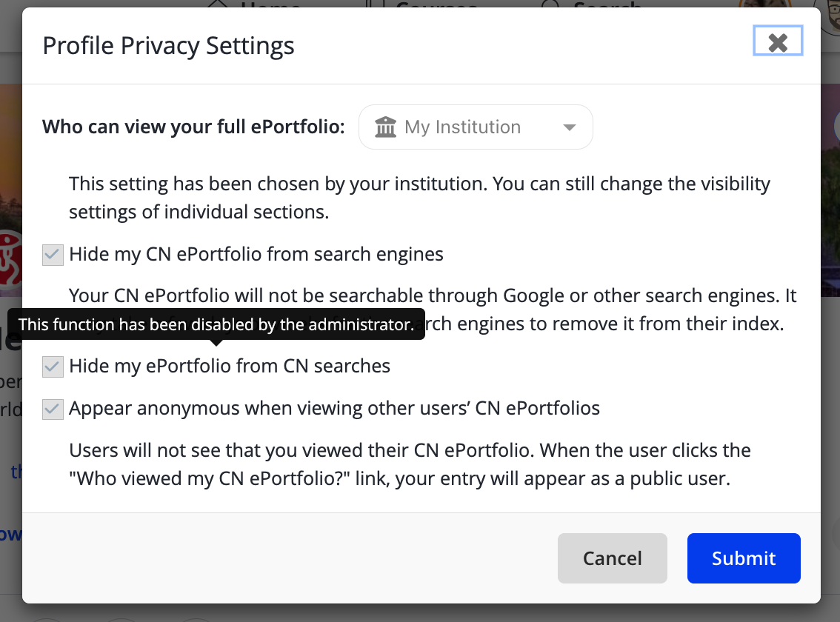Click the 'Appear anonymous when viewing other users' label
Viewport: 840px width, 622px height.
334,409
